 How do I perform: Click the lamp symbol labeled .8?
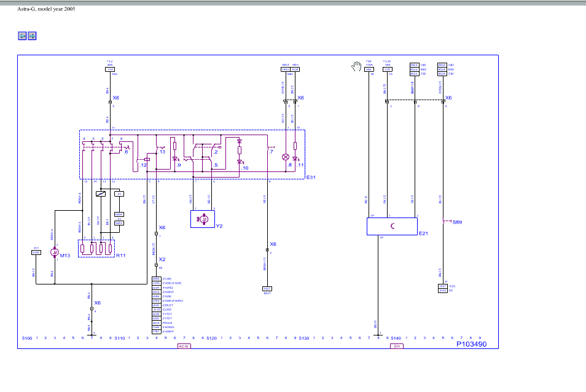coord(286,157)
